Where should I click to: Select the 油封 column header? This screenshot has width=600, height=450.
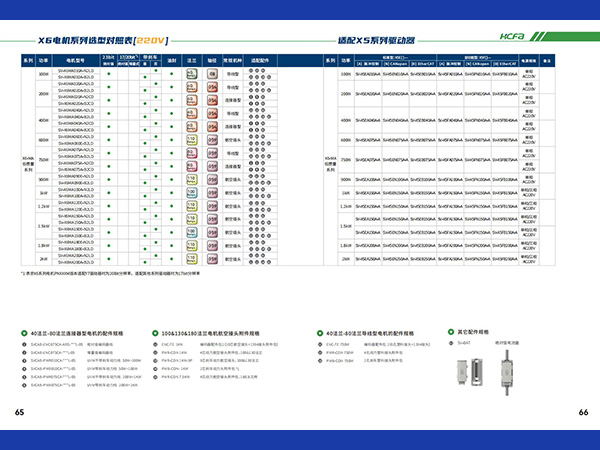[x=171, y=62]
